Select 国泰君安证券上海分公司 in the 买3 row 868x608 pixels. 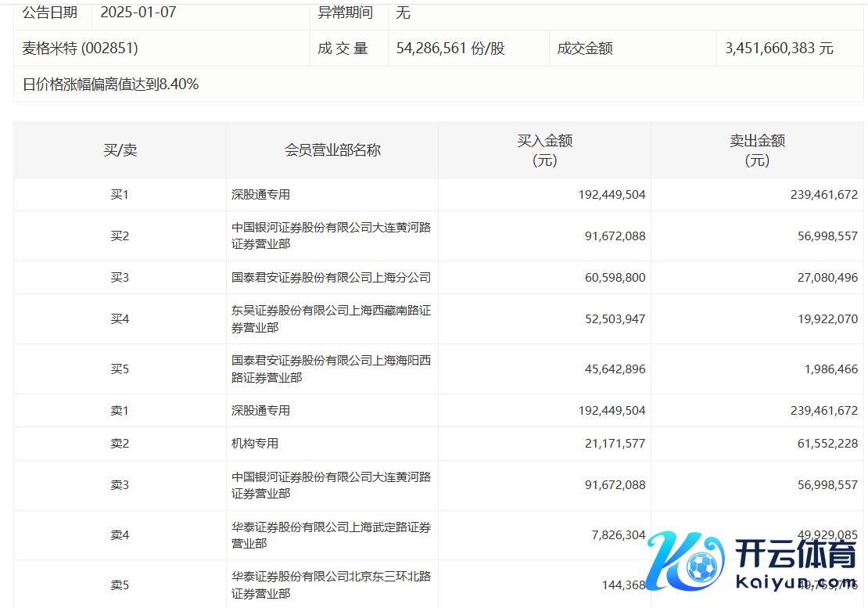tap(331, 278)
